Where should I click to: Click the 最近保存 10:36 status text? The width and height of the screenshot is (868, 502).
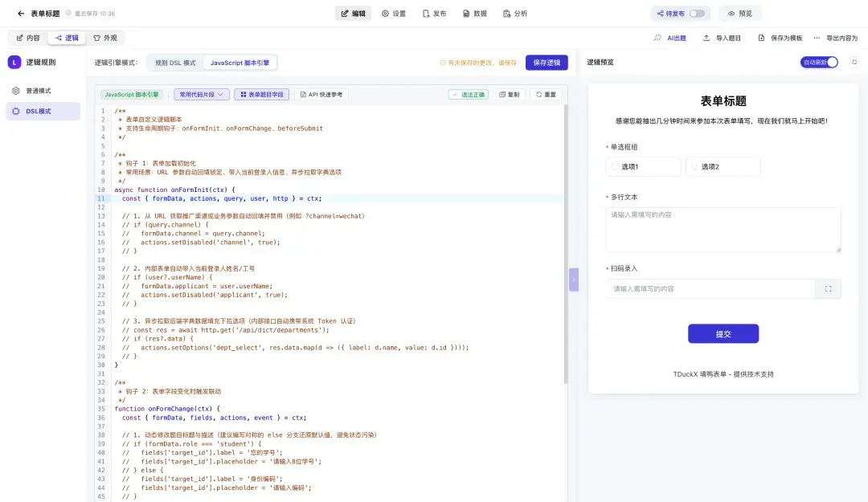pos(95,14)
